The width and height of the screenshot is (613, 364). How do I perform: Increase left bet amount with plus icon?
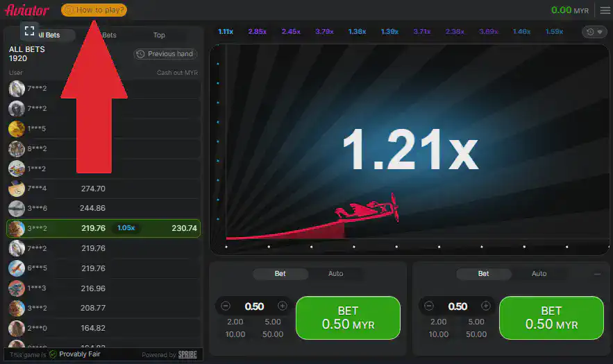click(282, 306)
